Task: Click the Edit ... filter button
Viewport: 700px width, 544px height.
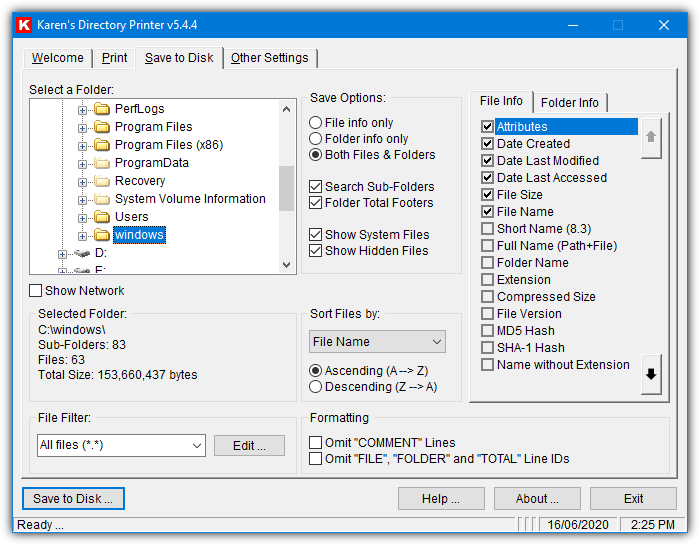Action: tap(249, 445)
